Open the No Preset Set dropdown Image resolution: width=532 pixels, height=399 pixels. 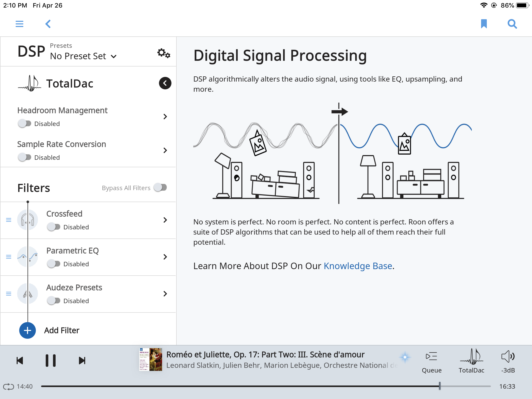click(x=83, y=56)
